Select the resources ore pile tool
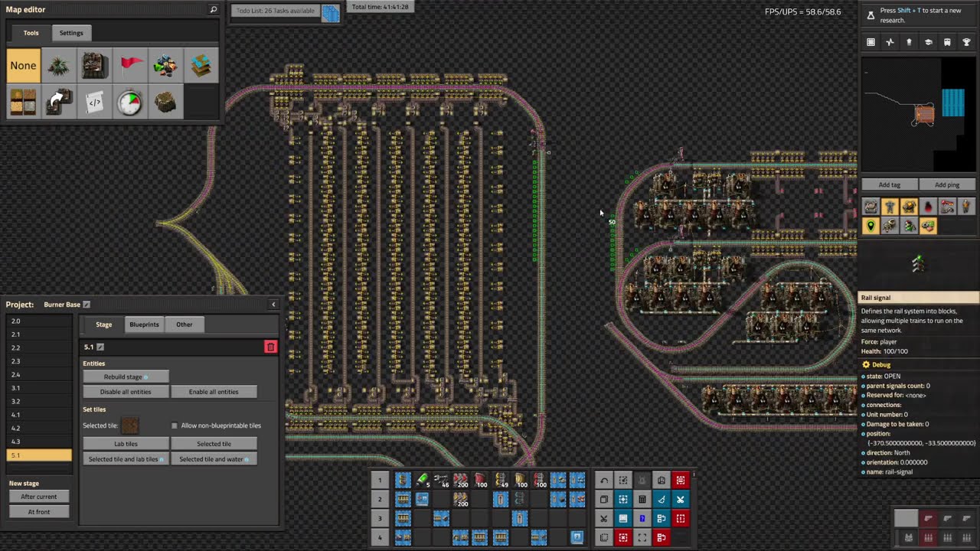The image size is (980, 551). (166, 66)
